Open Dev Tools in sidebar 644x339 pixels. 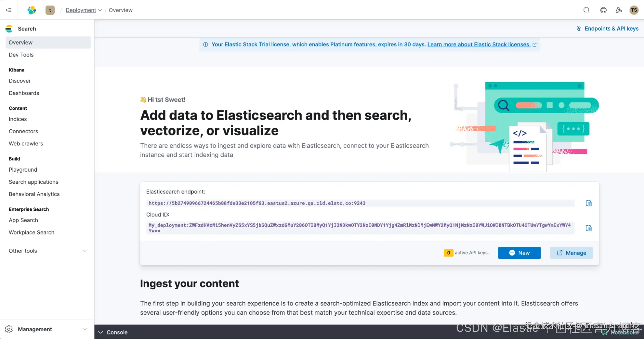click(21, 55)
